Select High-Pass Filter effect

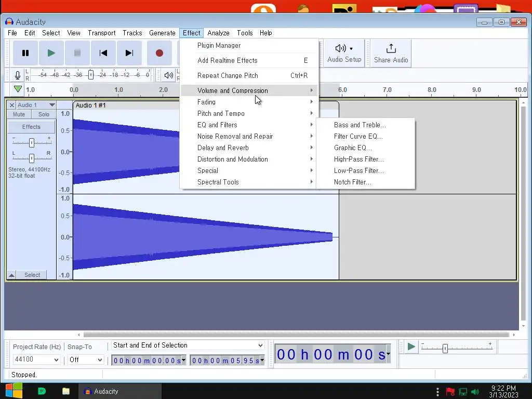click(365, 159)
